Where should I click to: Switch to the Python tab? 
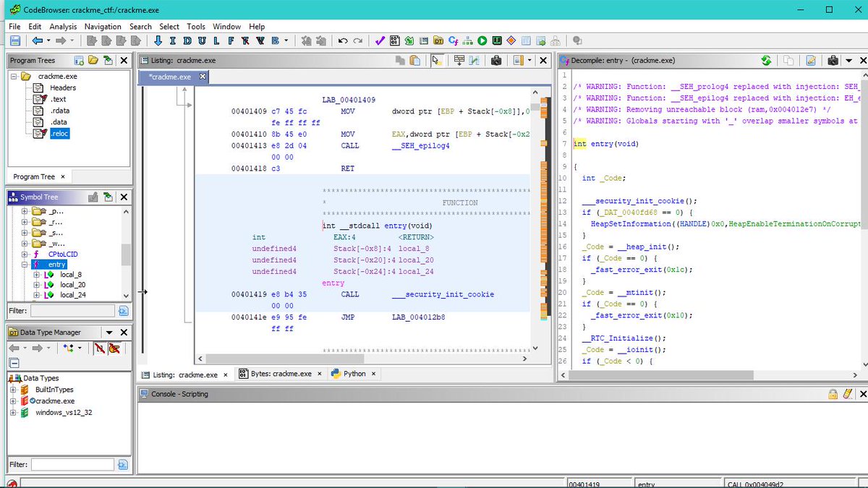click(354, 374)
